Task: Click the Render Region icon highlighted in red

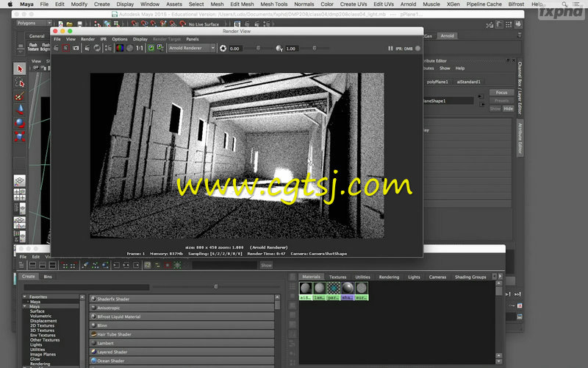Action: tap(65, 48)
